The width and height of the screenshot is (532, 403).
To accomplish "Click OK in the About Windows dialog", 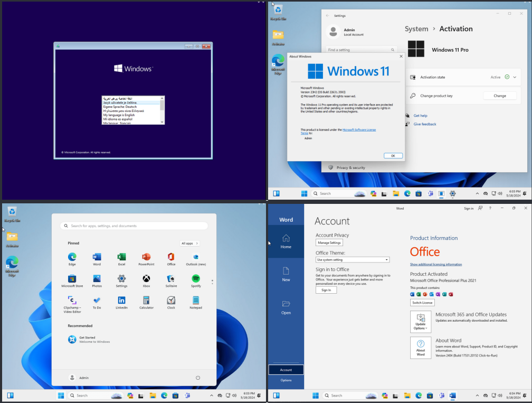I will tap(393, 156).
